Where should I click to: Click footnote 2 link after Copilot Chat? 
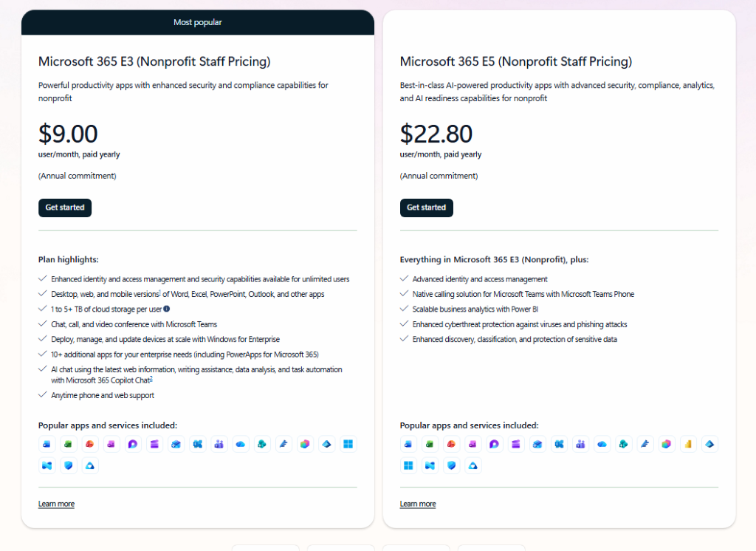point(151,379)
